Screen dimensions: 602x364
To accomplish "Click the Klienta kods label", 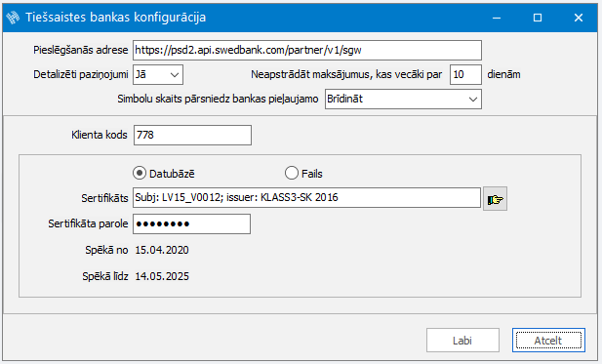I will pos(100,135).
